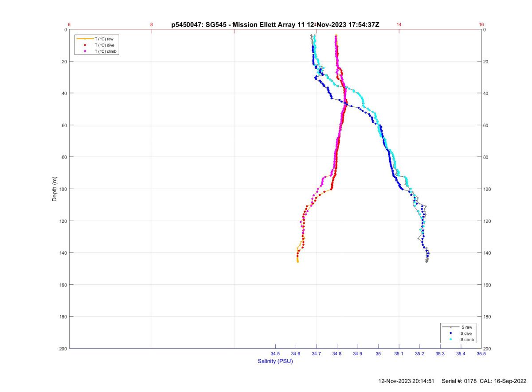Select depth tick '40' on the left axis

[x=65, y=93]
